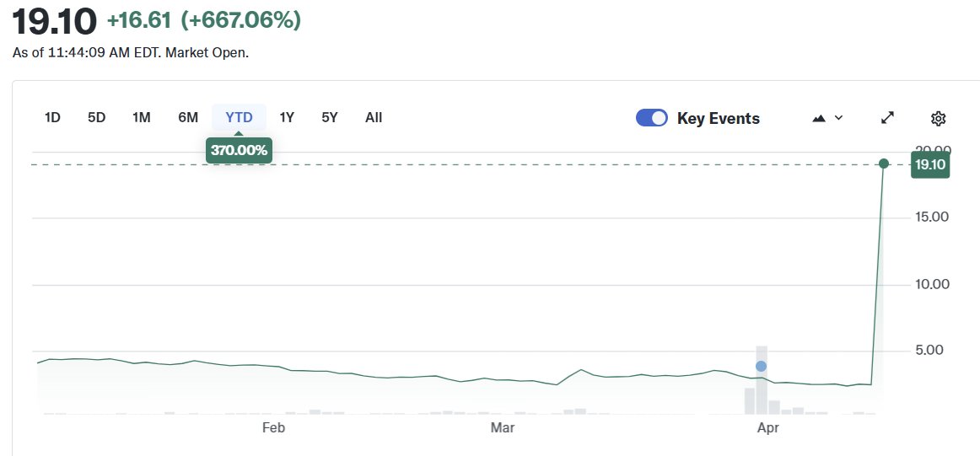Select the 5Y time range
This screenshot has height=456, width=980.
(329, 117)
